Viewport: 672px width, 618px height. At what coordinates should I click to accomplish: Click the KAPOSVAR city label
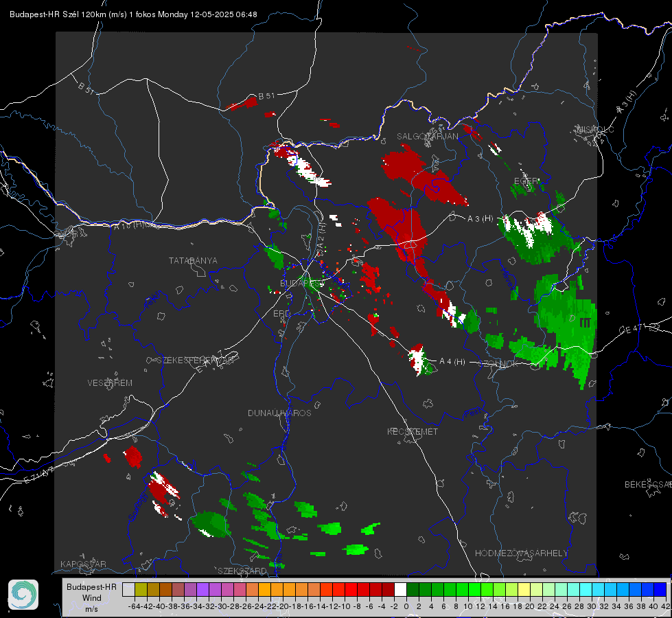(83, 564)
